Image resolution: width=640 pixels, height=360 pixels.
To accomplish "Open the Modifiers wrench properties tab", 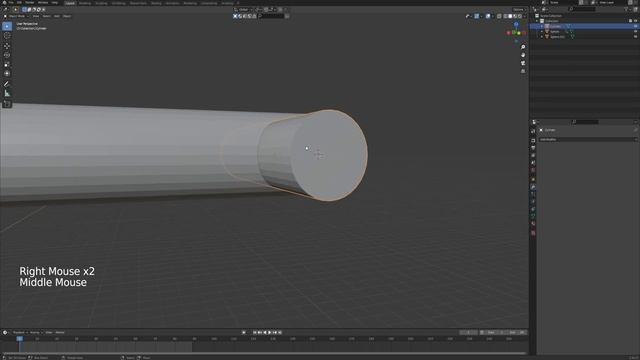I will tap(533, 187).
